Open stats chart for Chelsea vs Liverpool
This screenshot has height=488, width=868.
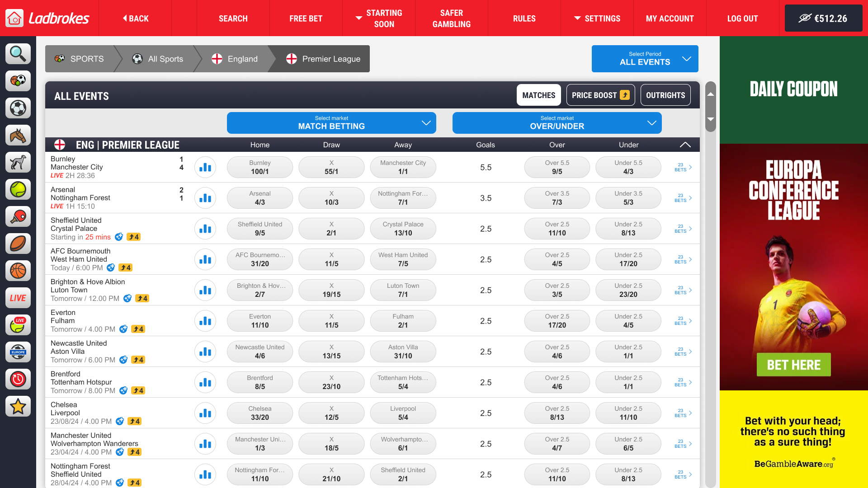click(x=205, y=413)
